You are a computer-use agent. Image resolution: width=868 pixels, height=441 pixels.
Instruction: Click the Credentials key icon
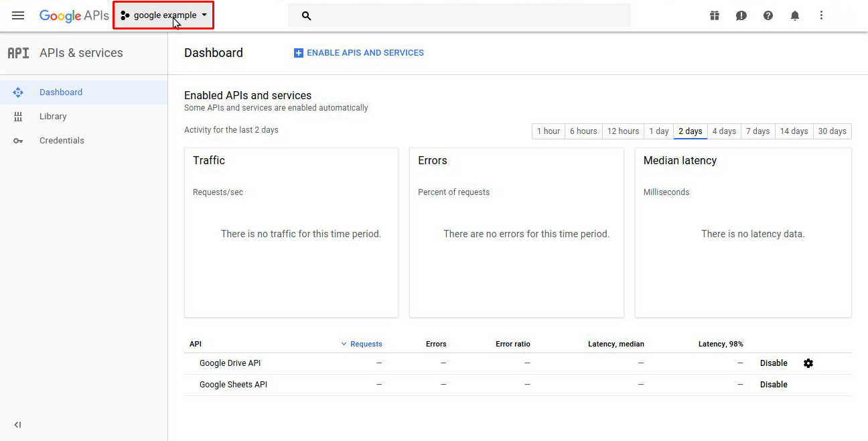click(x=18, y=141)
